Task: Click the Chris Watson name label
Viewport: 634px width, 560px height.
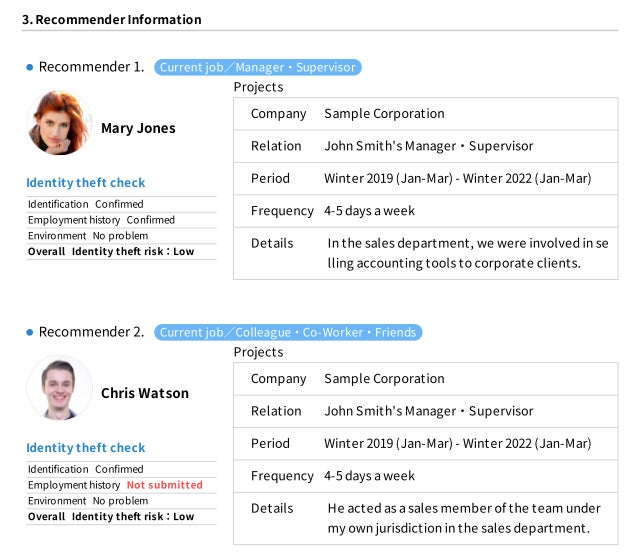Action: (x=144, y=393)
